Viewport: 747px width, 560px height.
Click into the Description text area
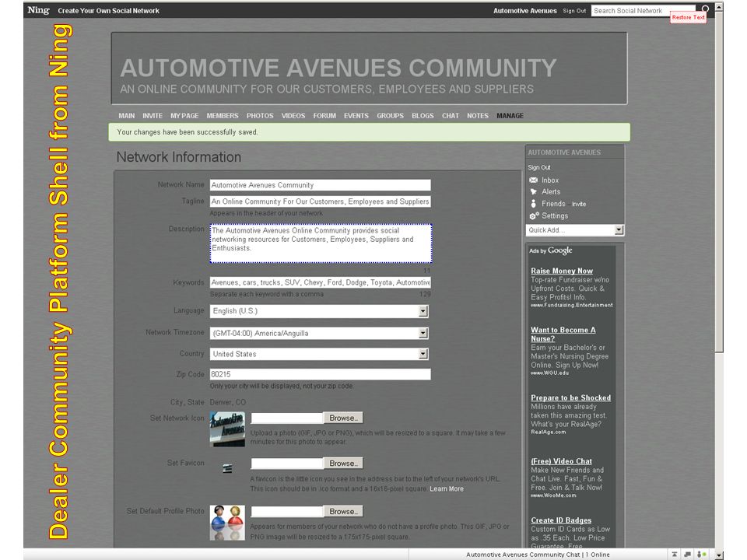(x=321, y=243)
